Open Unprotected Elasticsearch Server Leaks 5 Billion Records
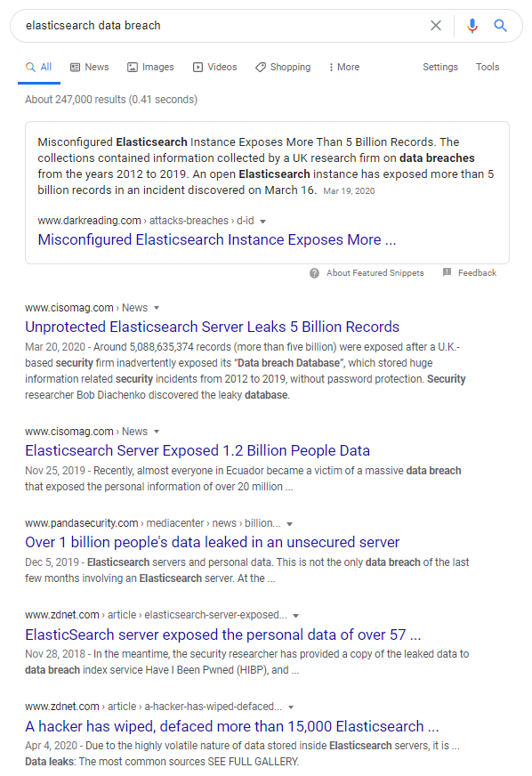This screenshot has width=532, height=776. coord(212,327)
